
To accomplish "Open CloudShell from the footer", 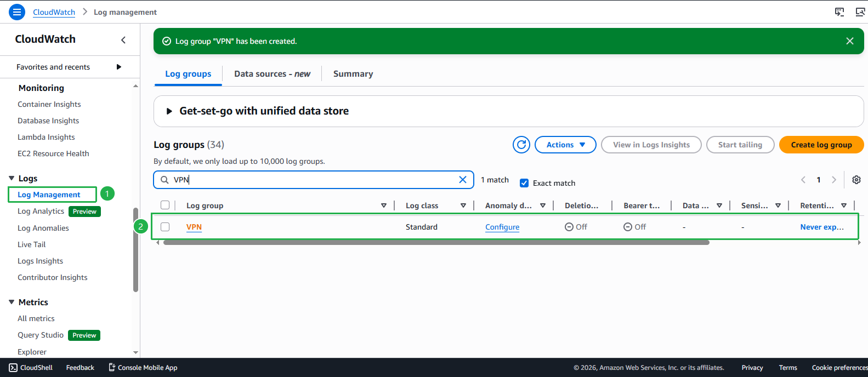I will tap(31, 368).
